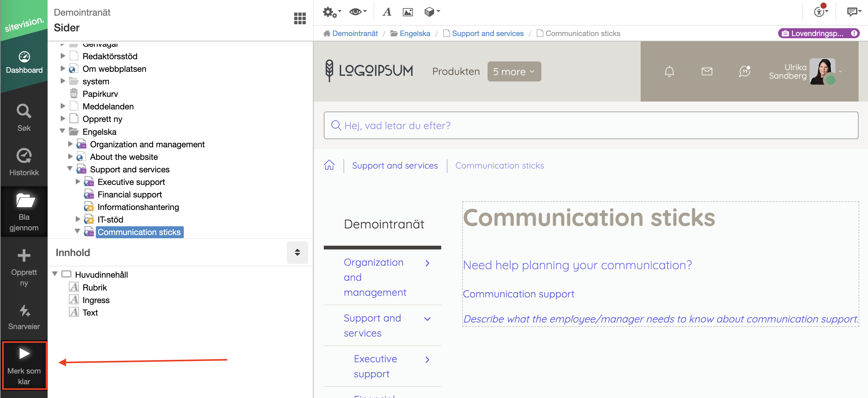Open the comments speech bubble icon

(854, 12)
